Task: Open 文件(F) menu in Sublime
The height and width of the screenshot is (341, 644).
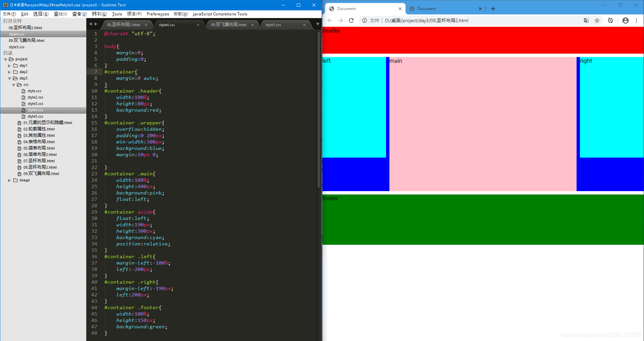Action: 9,14
